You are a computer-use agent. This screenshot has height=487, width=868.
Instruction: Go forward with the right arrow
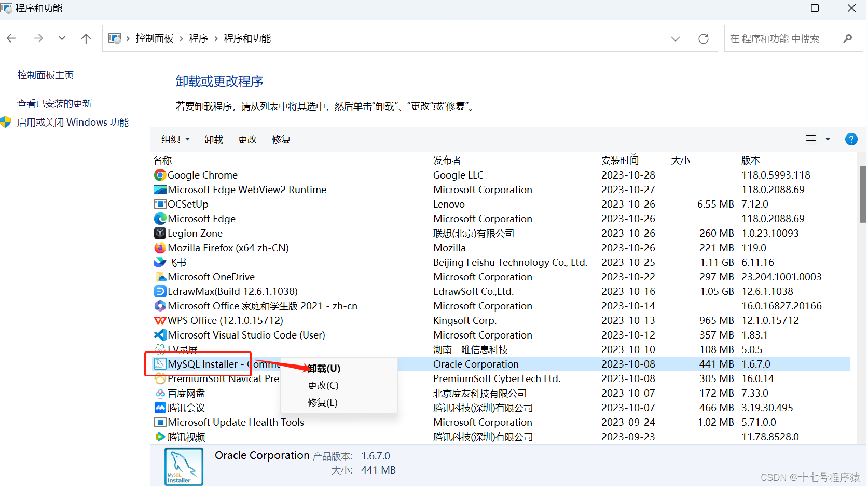point(38,38)
